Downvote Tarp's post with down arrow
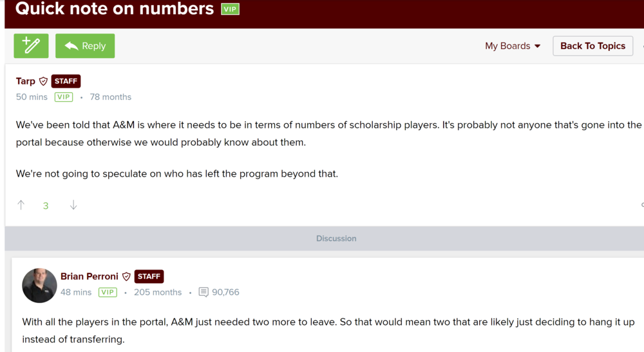644x352 pixels. pyautogui.click(x=73, y=205)
